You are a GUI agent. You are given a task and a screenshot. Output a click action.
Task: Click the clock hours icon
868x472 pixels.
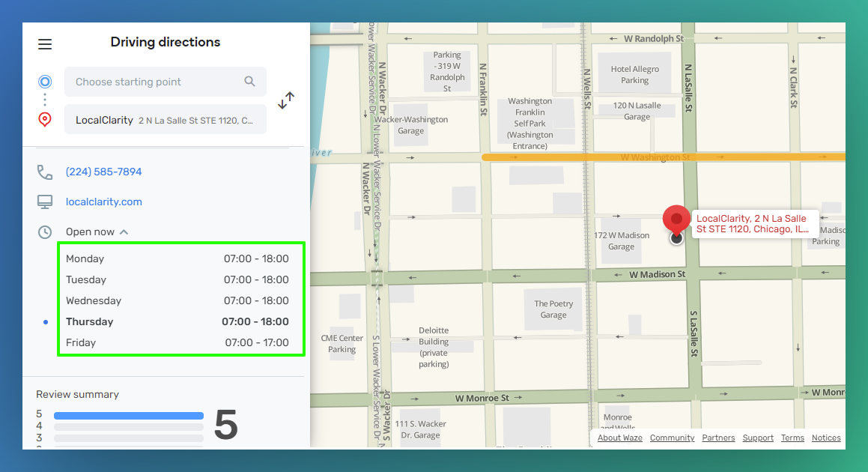point(45,232)
